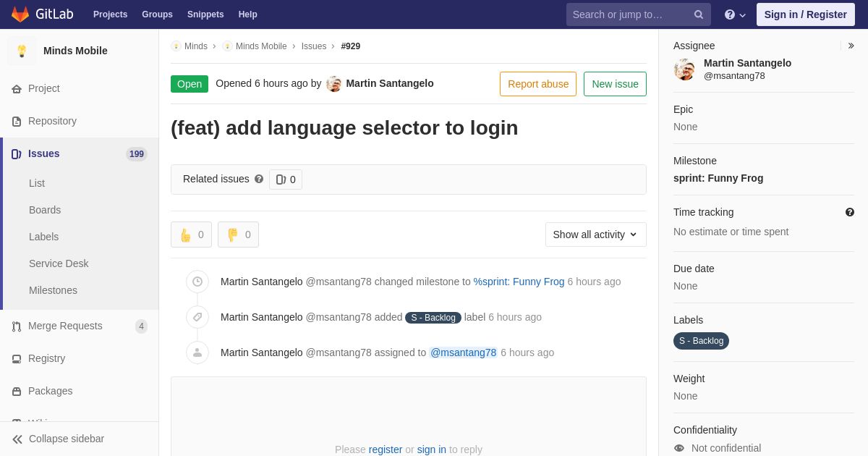Viewport: 868px width, 456px height.
Task: Click Martin Santangelo author name link
Action: (390, 83)
